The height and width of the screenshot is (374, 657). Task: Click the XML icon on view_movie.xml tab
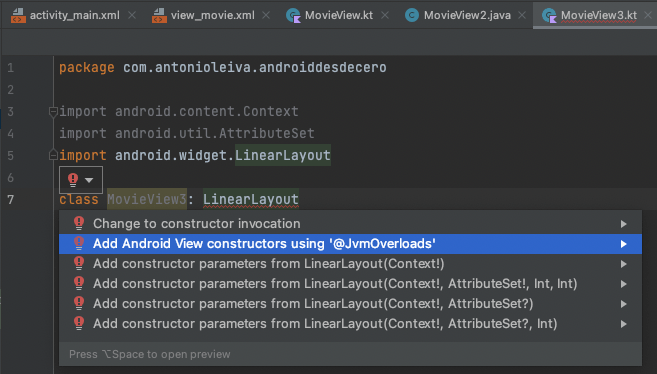(x=159, y=15)
